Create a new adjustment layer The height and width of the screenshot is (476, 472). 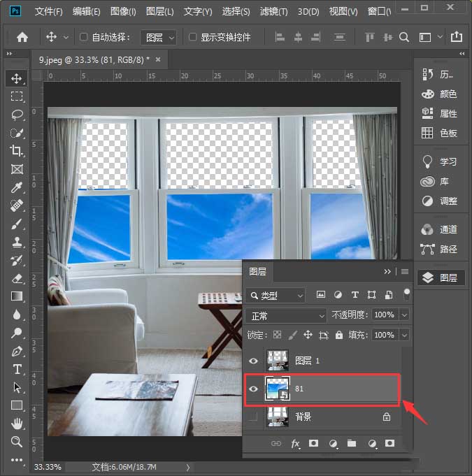tap(333, 444)
